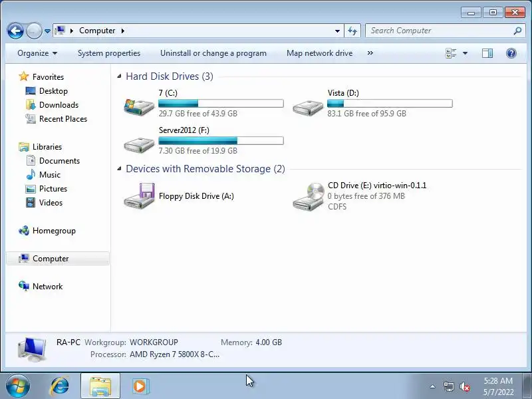This screenshot has height=399, width=532.
Task: Select the 7 (C:) drive icon
Action: (139, 107)
